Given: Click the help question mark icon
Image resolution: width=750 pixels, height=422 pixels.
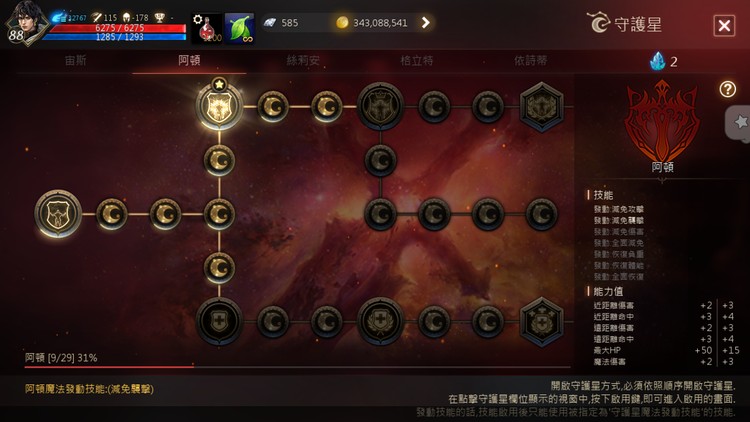Looking at the screenshot, I should tap(728, 89).
